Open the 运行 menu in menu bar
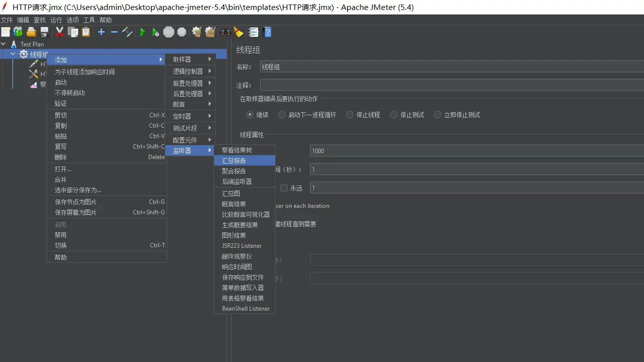644x362 pixels. coord(56,20)
